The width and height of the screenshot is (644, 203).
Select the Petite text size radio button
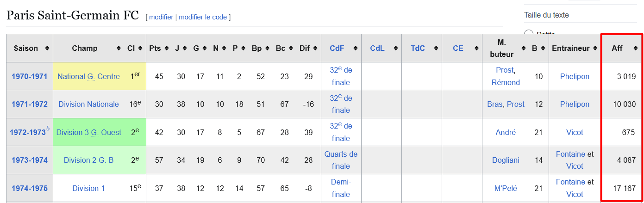click(529, 34)
